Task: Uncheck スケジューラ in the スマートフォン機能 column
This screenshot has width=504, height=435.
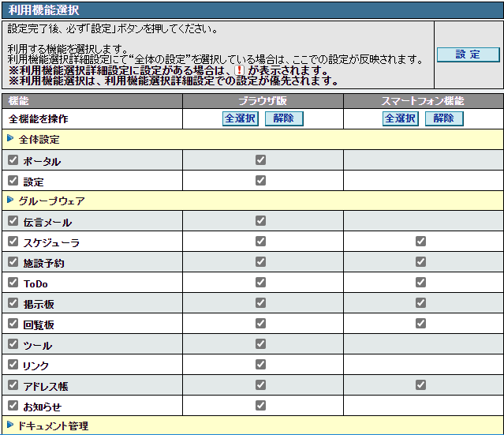Action: 420,242
